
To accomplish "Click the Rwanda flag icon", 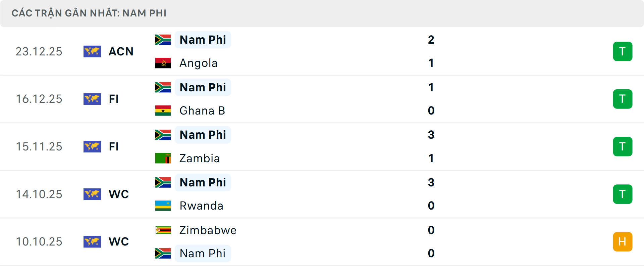I will tap(163, 206).
